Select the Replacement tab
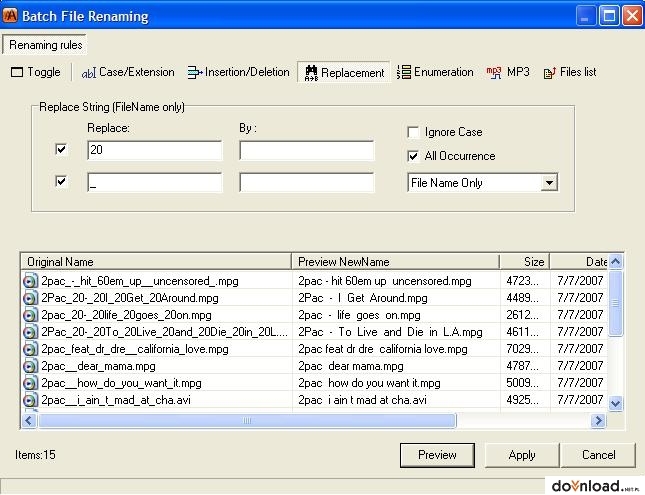 tap(344, 73)
